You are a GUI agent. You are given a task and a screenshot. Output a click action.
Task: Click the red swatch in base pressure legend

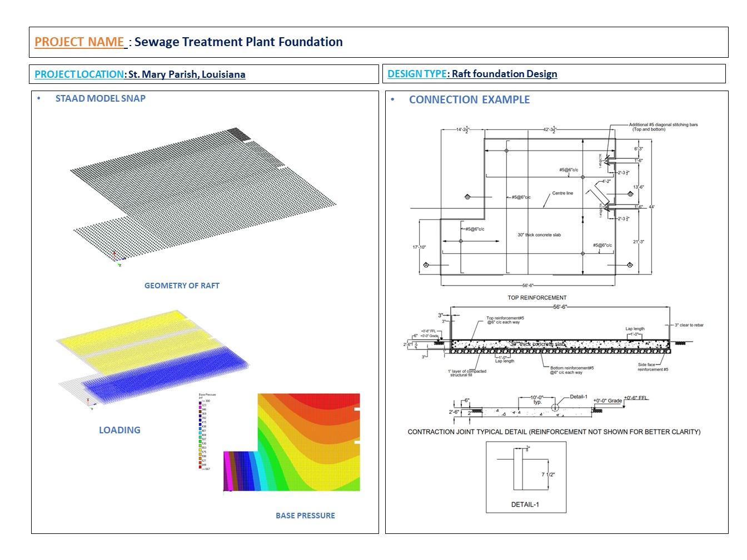pos(200,467)
